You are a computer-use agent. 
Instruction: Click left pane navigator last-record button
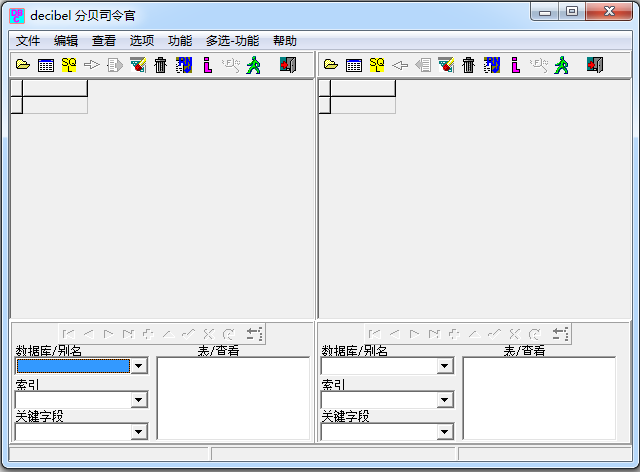tap(129, 334)
